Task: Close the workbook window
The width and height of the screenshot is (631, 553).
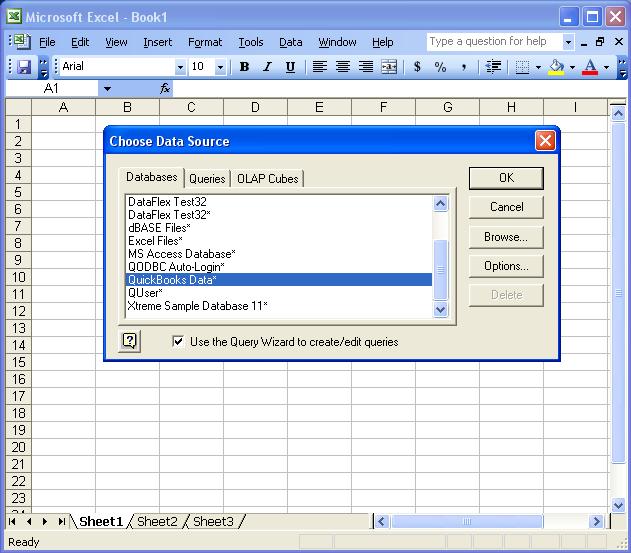Action: click(619, 41)
